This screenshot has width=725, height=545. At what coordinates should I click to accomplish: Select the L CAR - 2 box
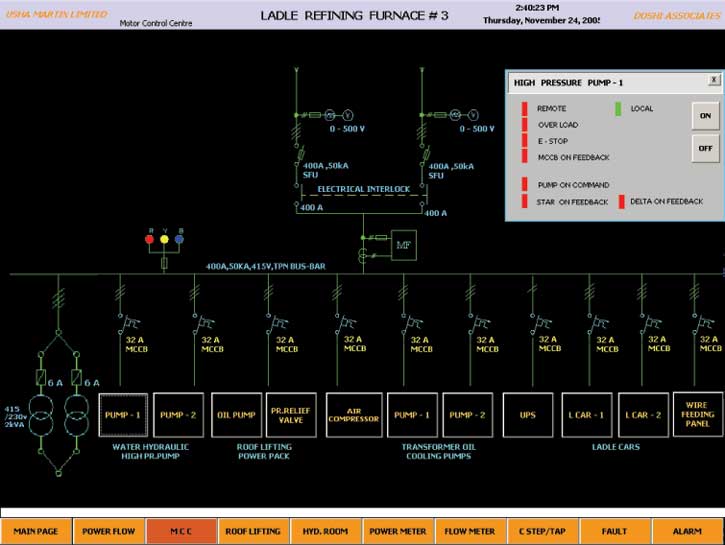coord(643,415)
